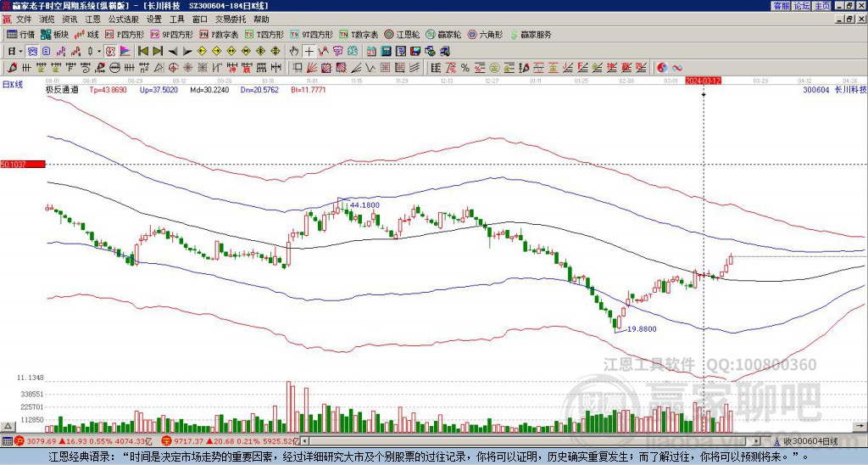The height and width of the screenshot is (465, 868).
Task: Click the 300604 长川科技 stock label
Action: [835, 90]
